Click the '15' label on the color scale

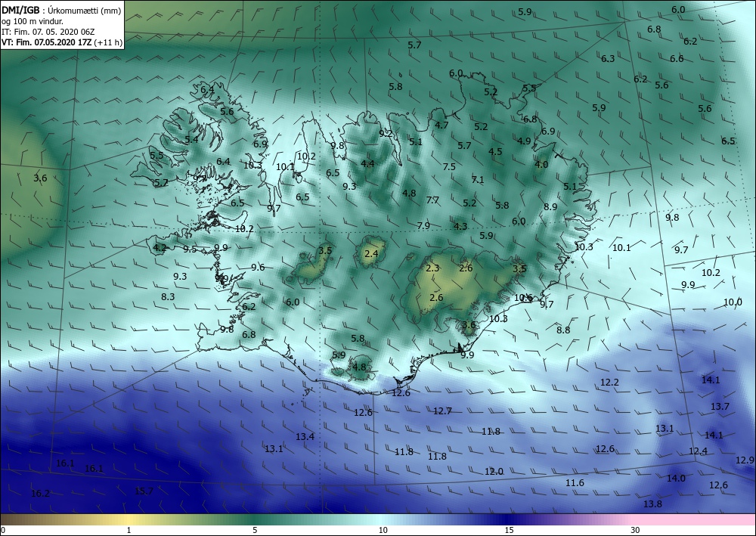pyautogui.click(x=509, y=530)
